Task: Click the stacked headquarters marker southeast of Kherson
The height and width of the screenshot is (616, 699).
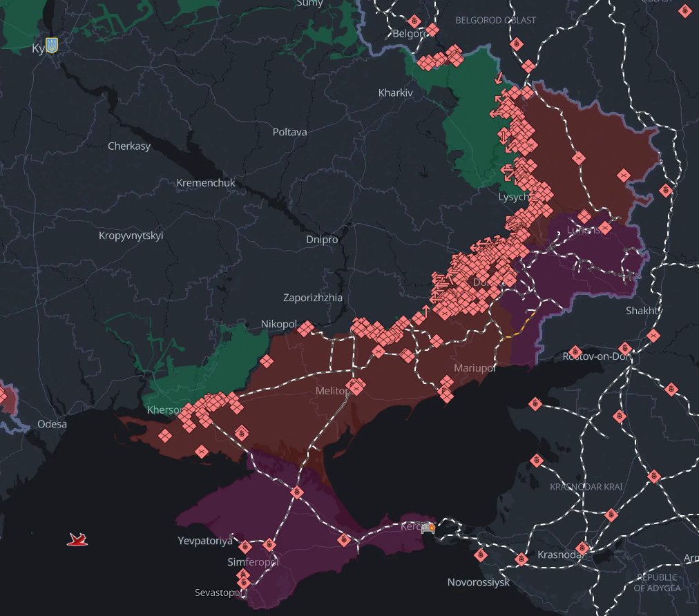Action: click(242, 432)
